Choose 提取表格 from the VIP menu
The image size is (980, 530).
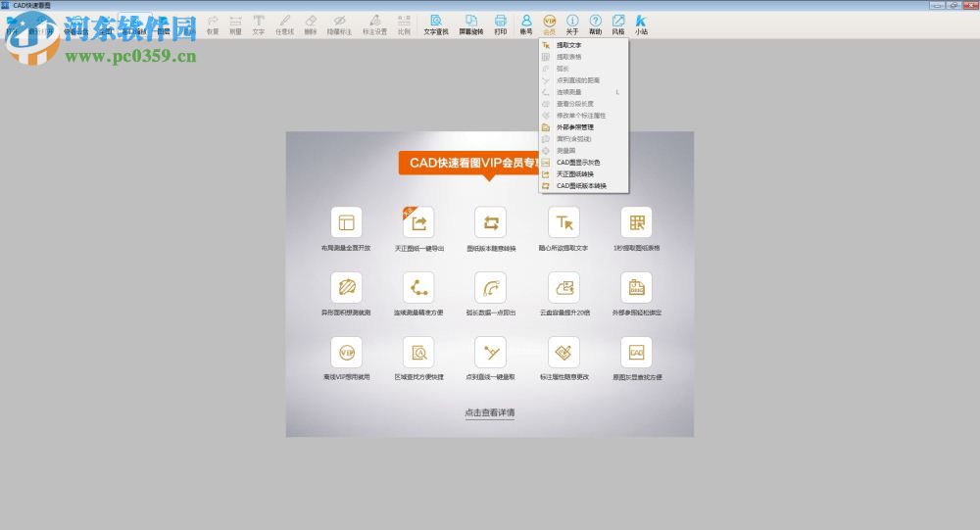coord(584,57)
